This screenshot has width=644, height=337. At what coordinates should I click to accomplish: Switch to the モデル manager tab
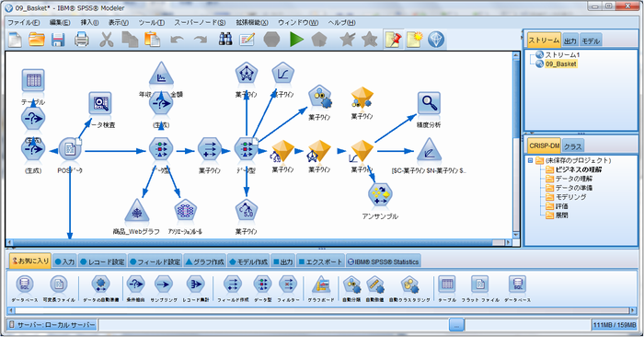[x=591, y=41]
